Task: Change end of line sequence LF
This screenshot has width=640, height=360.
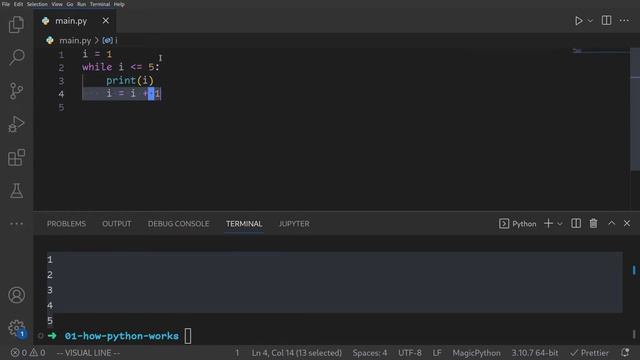Action: tap(437, 353)
